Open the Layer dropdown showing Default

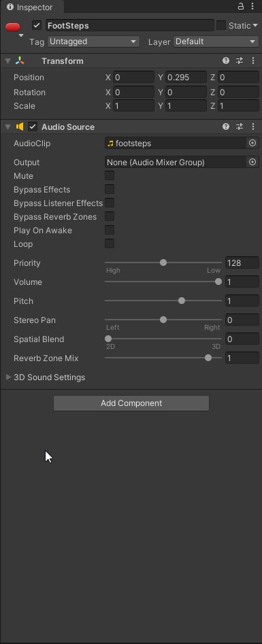pyautogui.click(x=216, y=41)
